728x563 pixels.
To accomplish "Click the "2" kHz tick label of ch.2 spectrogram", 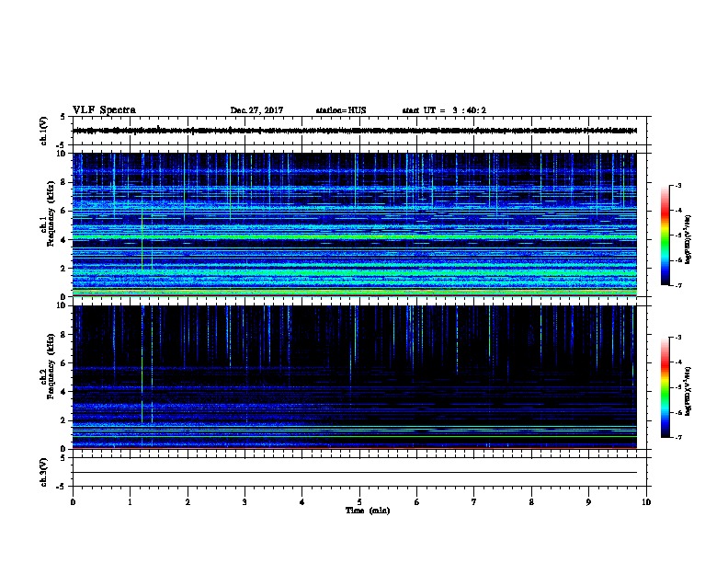I will [63, 420].
